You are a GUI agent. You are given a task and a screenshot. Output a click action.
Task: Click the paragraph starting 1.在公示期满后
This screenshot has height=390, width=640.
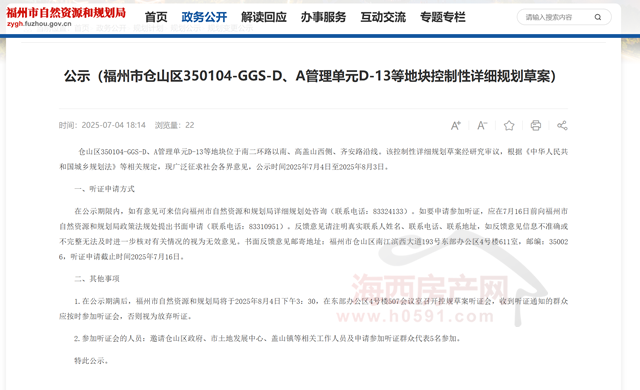click(313, 308)
